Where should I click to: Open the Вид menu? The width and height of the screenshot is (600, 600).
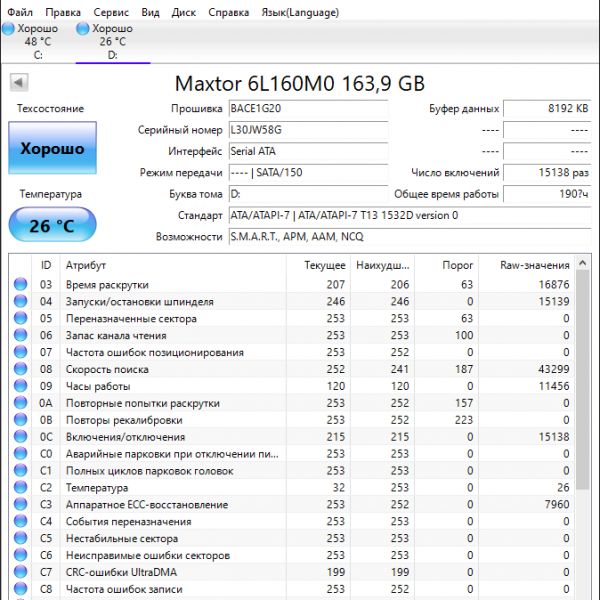(150, 12)
